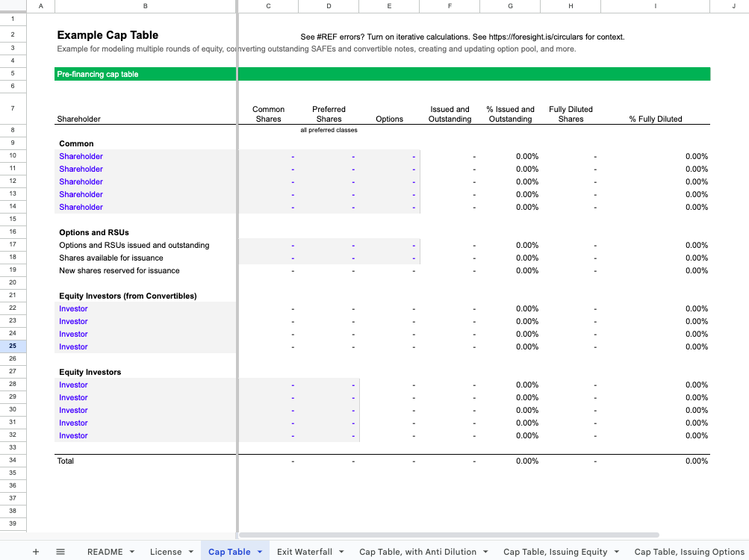The height and width of the screenshot is (560, 749).
Task: Select row 34 header
Action: pyautogui.click(x=13, y=460)
